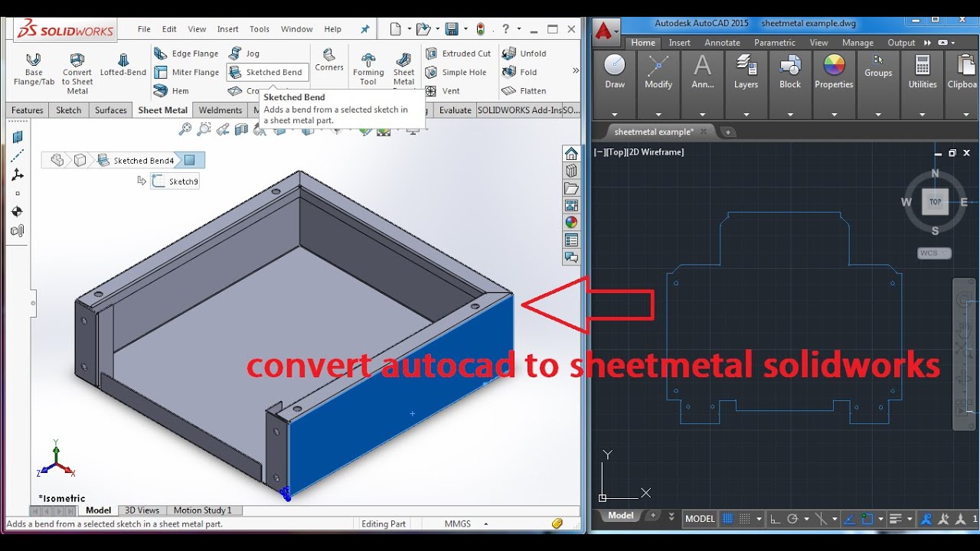Toggle AutoCAD polar tracking
The width and height of the screenshot is (980, 551).
click(x=793, y=518)
